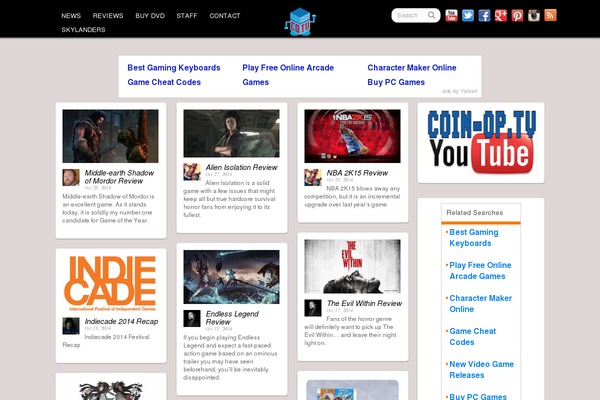Open the Google Plus icon
600x400 pixels.
(x=501, y=16)
